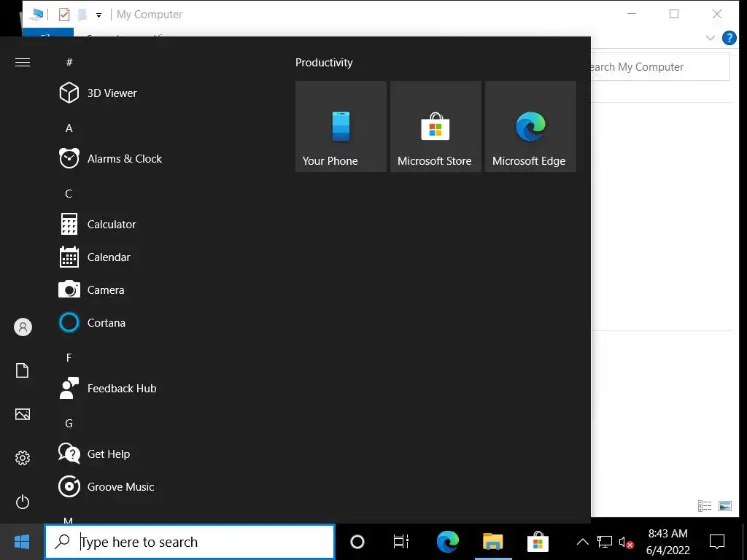Open the clock showing 8:43 AM
Screen dimensions: 747x560
pyautogui.click(x=668, y=542)
